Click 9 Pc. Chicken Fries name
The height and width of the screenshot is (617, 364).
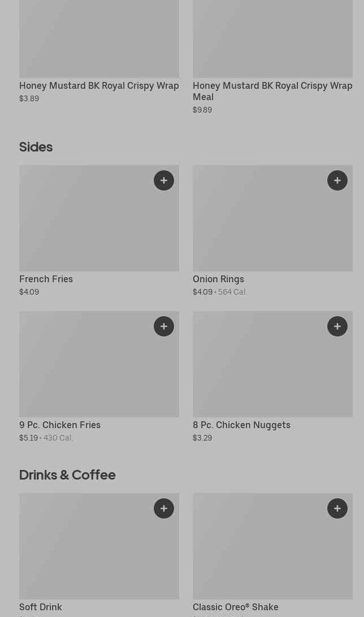click(60, 425)
